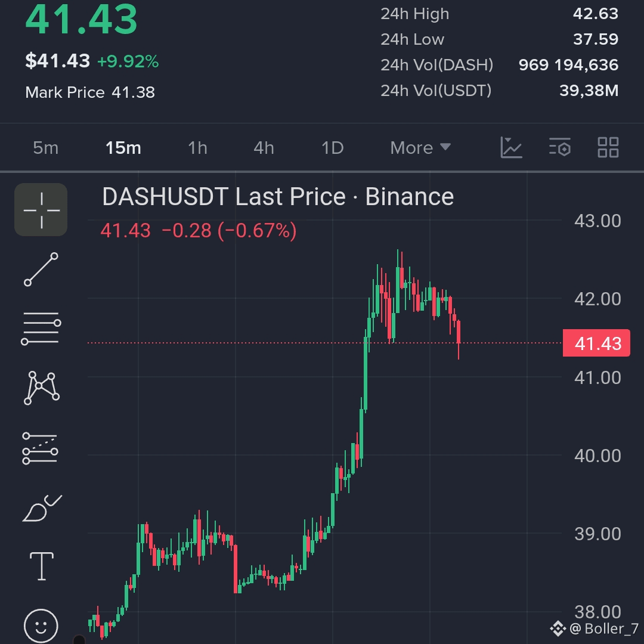Click the 24h Vol(USDT) value 39,38M
644x644 pixels.
tap(589, 91)
